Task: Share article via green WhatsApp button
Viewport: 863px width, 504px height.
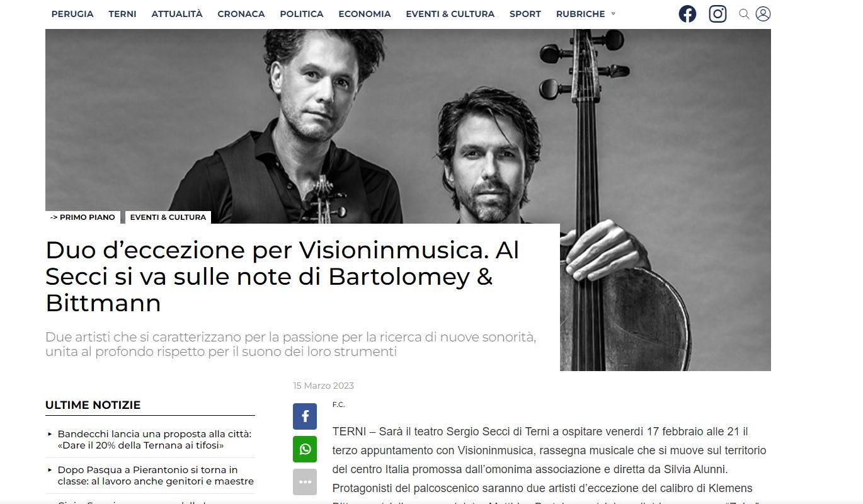Action: (305, 449)
